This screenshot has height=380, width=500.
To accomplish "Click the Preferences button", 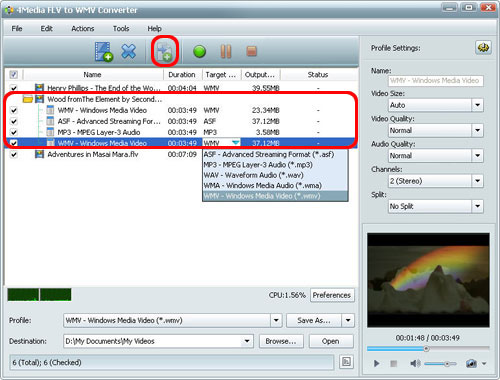I will [332, 295].
